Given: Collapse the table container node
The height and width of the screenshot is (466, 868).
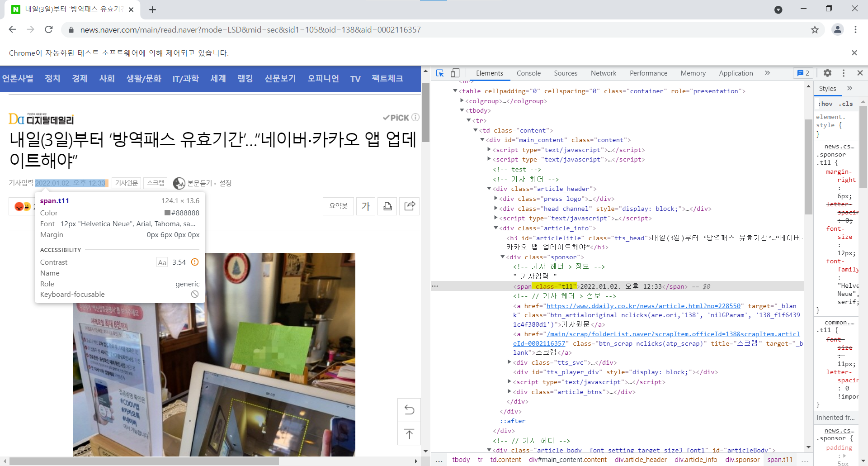Looking at the screenshot, I should coord(455,91).
